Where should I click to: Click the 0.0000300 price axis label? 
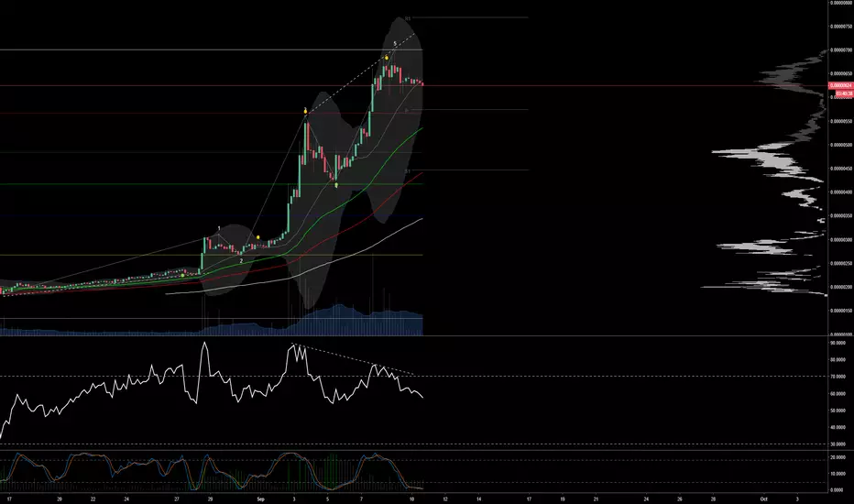point(841,240)
